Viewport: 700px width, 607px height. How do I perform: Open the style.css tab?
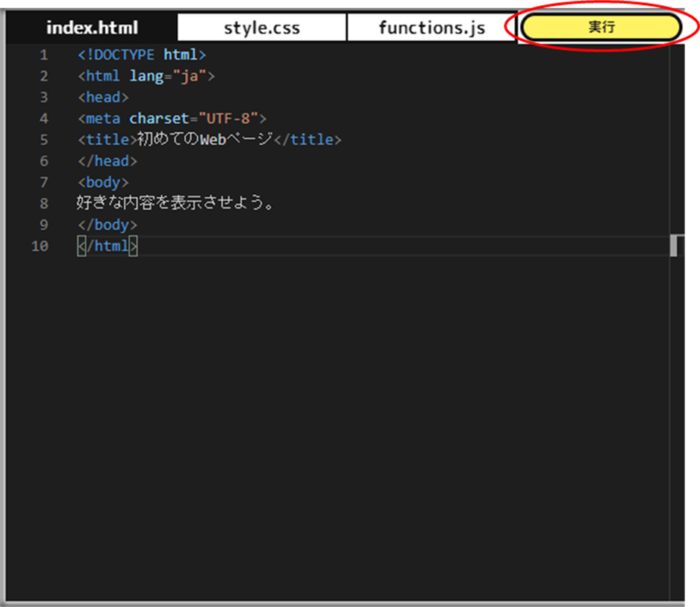pos(262,28)
